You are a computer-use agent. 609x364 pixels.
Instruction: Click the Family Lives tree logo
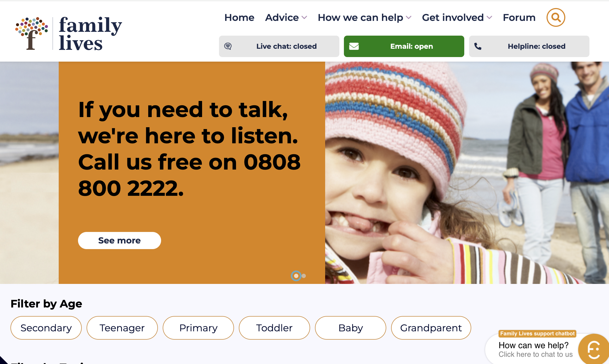32,33
